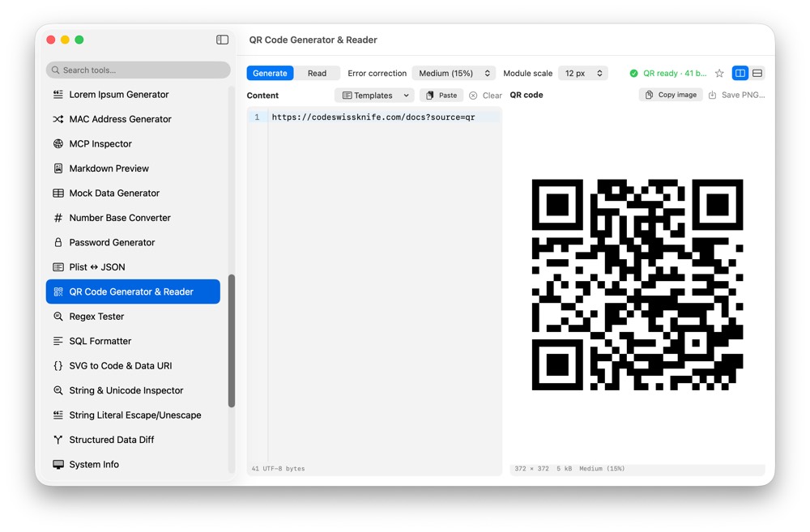Screen dimensions: 810x532
Task: Click the 372 × 372 dimensions text
Action: (531, 469)
